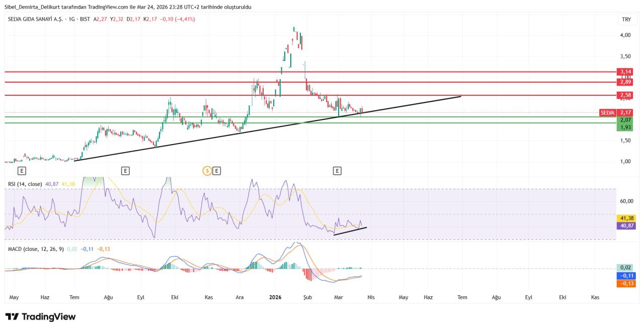The image size is (644, 330).
Task: Click the orange −0,13 value in the MACD legend
Action: [104, 249]
